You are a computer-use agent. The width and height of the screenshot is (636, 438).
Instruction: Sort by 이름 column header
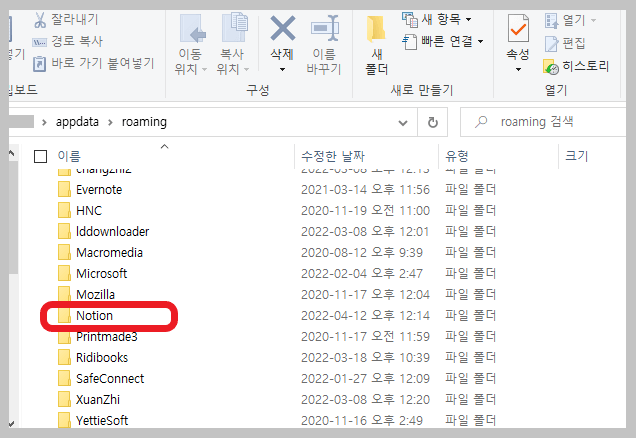(69, 156)
